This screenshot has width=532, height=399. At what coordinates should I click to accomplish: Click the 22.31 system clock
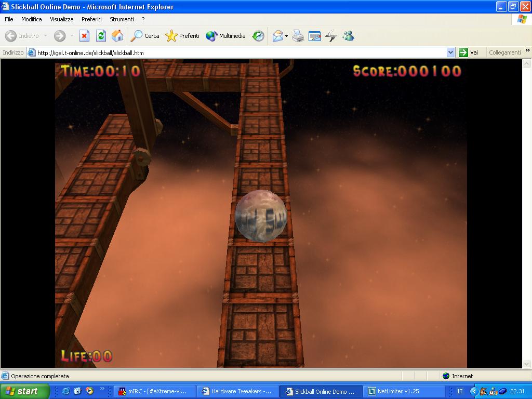[x=517, y=391]
